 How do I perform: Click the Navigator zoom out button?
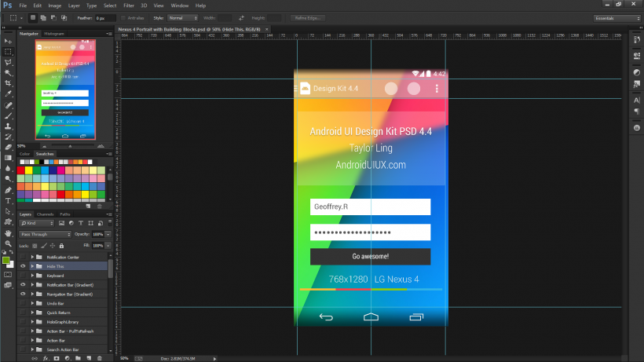[44, 146]
